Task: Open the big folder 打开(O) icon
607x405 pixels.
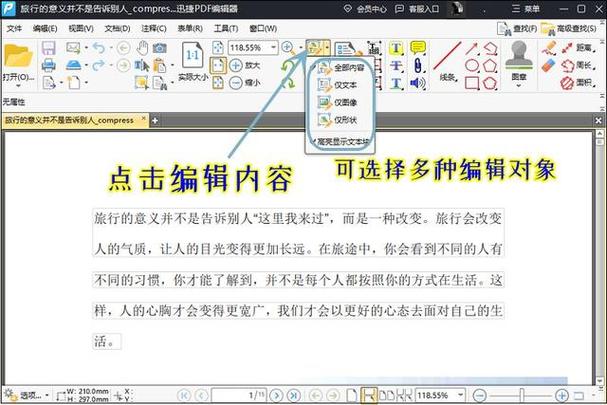Action: [x=17, y=57]
